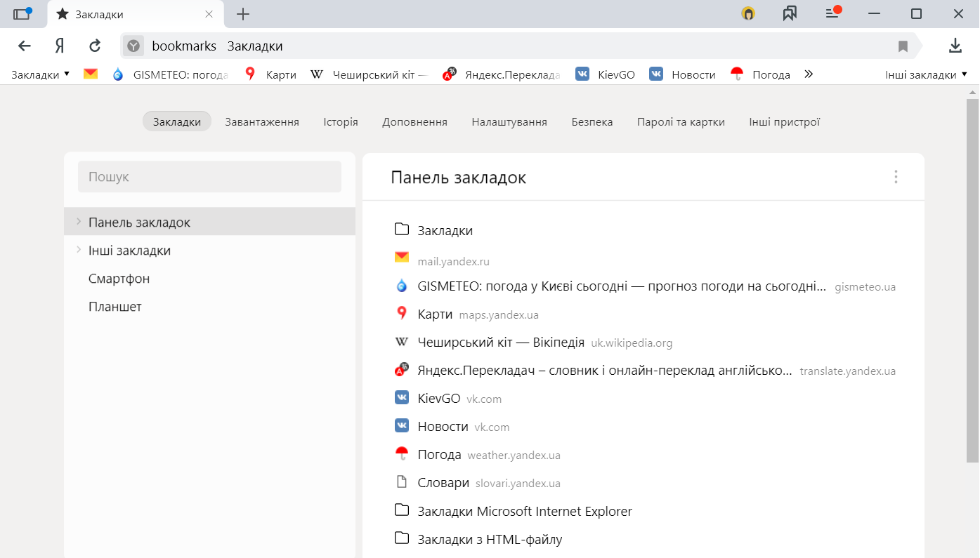Open the Інші закладки dropdown in bookmarks bar
980x558 pixels.
pyautogui.click(x=926, y=74)
